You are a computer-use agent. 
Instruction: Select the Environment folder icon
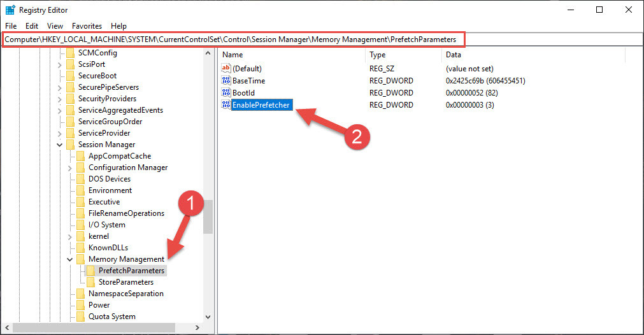pyautogui.click(x=81, y=190)
